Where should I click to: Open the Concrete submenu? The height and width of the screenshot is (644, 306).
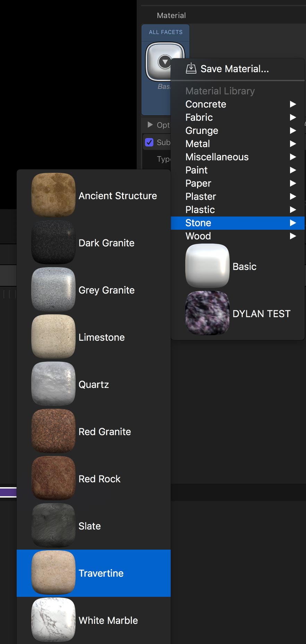238,104
